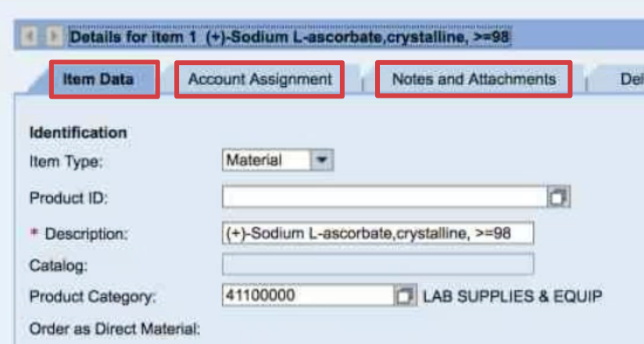Click the Details for item 1 header
Image resolution: width=644 pixels, height=344 pixels.
point(290,37)
